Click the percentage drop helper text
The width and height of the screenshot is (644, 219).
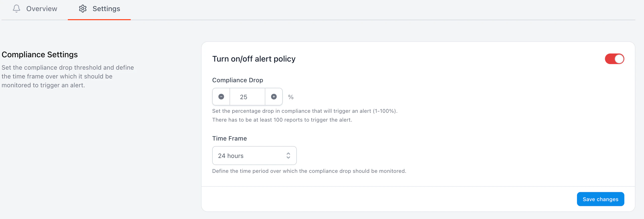click(x=305, y=111)
